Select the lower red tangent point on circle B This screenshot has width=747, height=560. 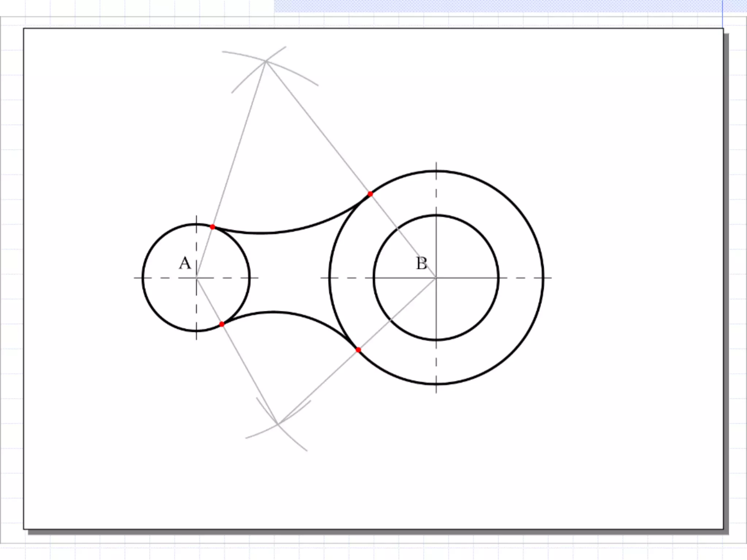(x=358, y=350)
